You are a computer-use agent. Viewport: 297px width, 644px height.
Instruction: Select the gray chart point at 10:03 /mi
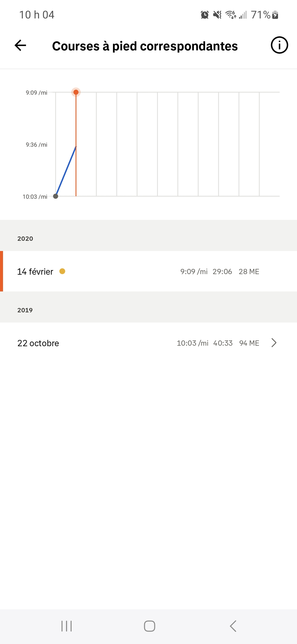[56, 196]
